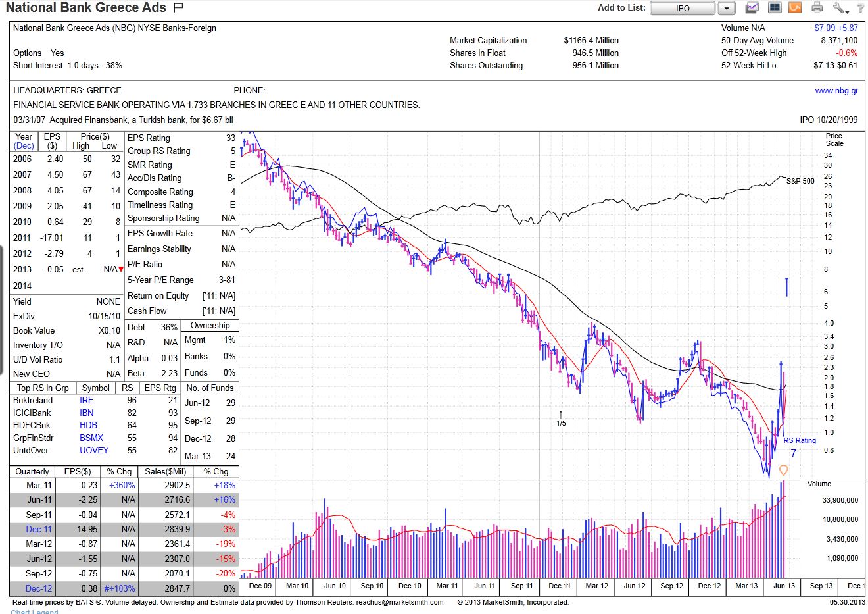The image size is (868, 614).
Task: Click the Dec-12 quarter link
Action: click(39, 588)
